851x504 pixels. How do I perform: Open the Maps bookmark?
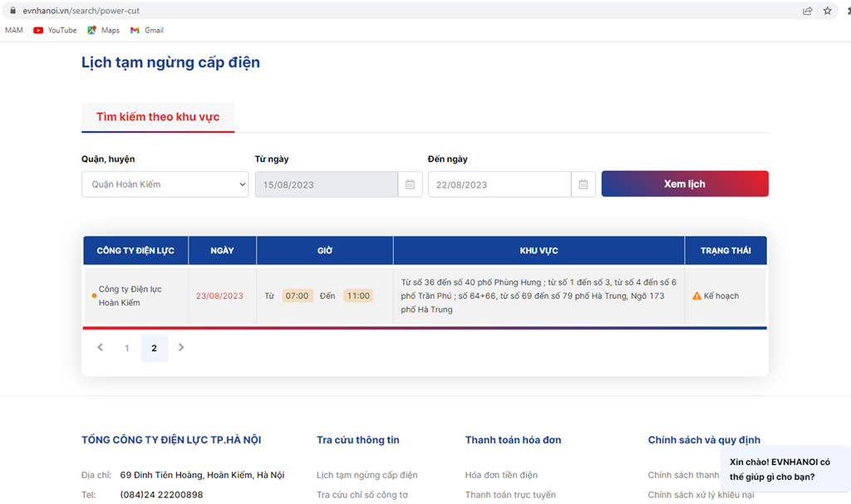tap(103, 31)
